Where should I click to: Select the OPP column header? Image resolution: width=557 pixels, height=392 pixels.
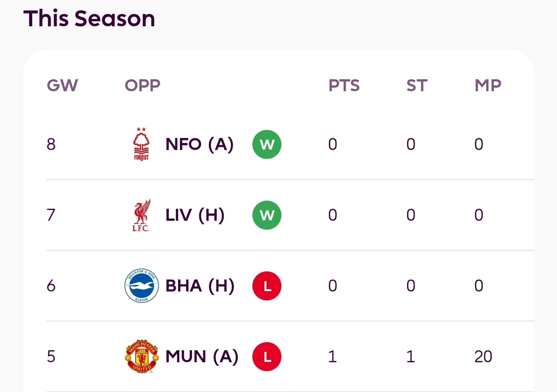[142, 85]
